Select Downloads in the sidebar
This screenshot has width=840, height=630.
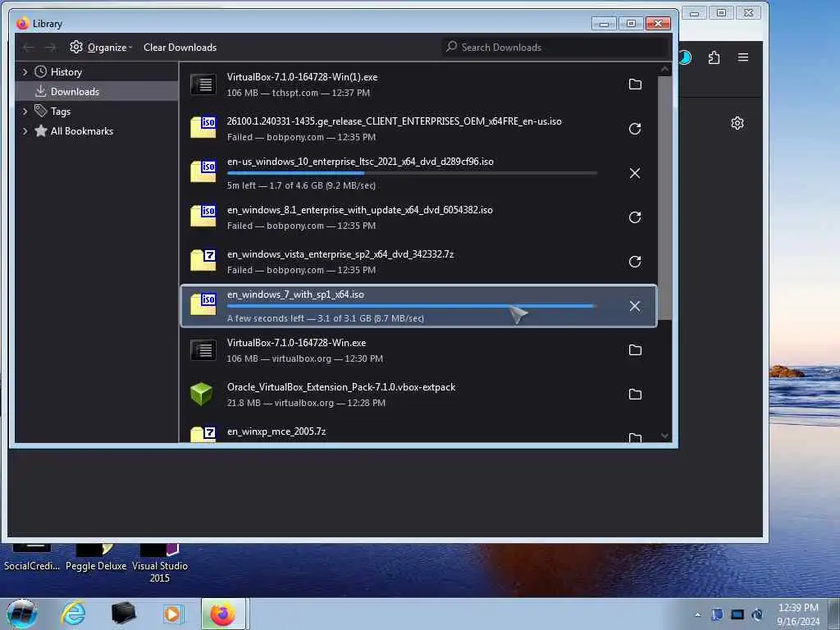pos(97,92)
